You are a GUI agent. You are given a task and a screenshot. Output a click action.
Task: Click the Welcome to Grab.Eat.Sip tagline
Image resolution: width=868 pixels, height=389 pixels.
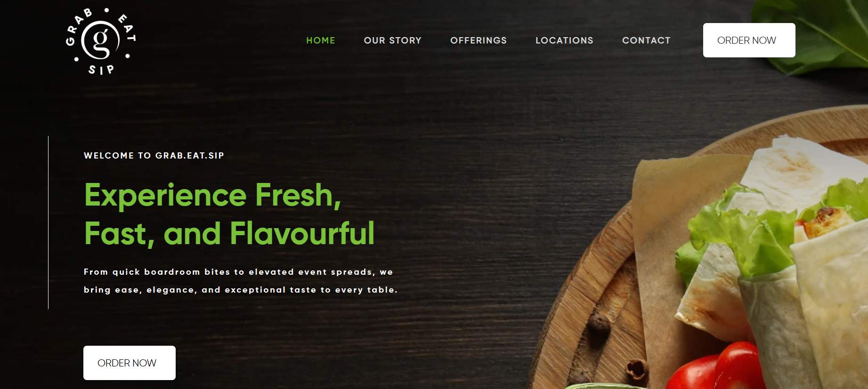(x=154, y=156)
